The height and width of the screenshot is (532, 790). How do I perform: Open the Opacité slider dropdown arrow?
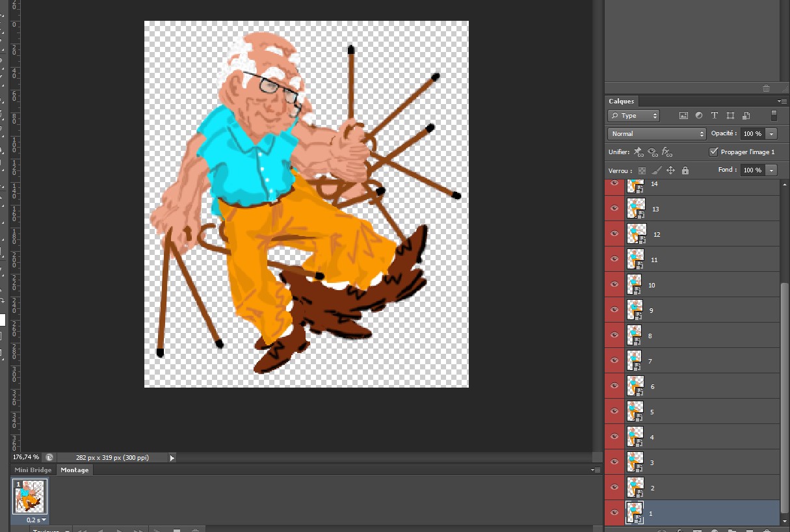771,133
